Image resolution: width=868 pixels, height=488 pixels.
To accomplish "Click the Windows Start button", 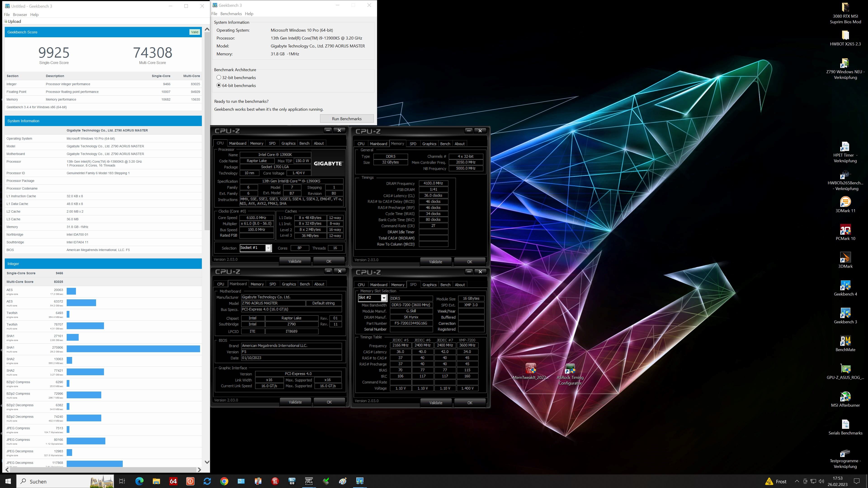I will pos(8,481).
